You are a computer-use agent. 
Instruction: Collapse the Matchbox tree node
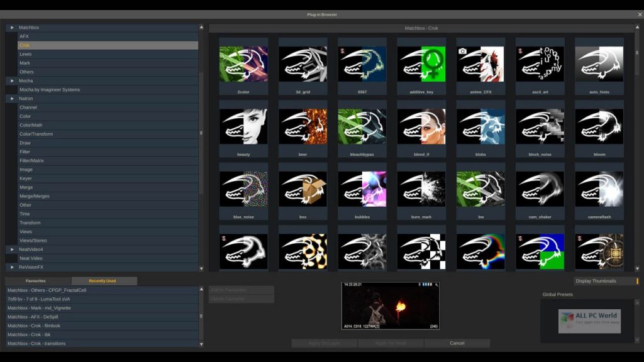click(12, 28)
